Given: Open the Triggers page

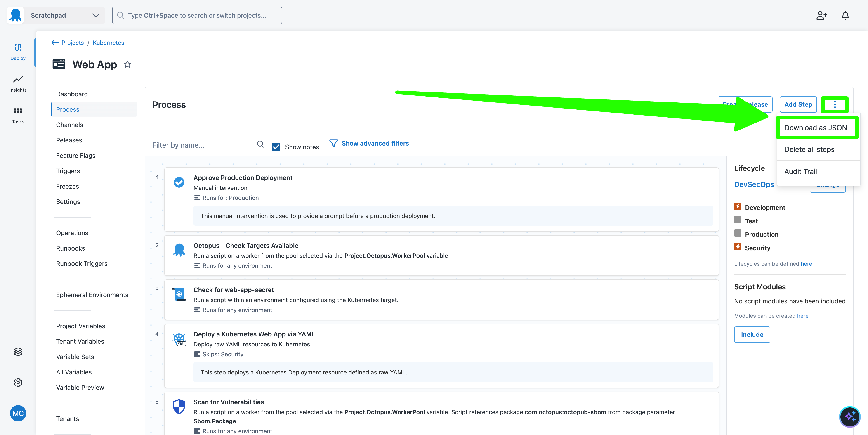Looking at the screenshot, I should point(68,171).
